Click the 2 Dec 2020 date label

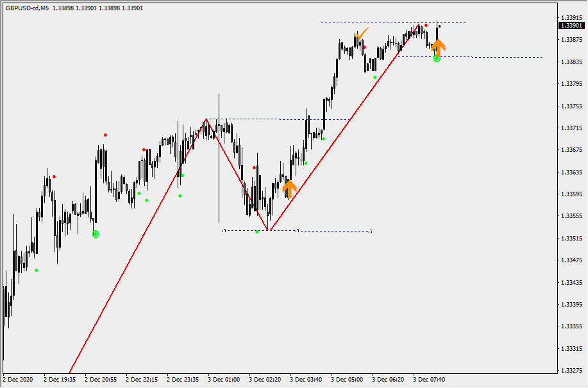tap(20, 379)
